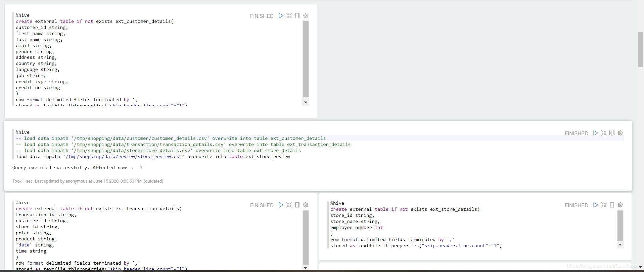
Task: Open settings gear of ext_transaction_details paragraph
Action: click(306, 205)
